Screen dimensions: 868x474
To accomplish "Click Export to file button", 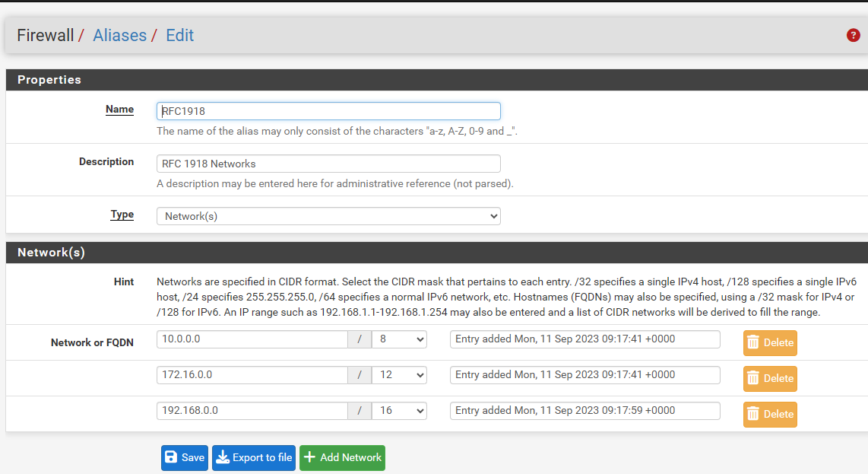I will 254,458.
